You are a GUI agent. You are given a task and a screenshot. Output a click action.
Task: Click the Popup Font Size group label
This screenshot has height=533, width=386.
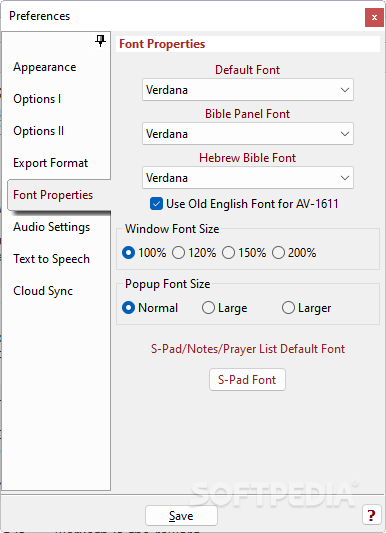pos(168,284)
